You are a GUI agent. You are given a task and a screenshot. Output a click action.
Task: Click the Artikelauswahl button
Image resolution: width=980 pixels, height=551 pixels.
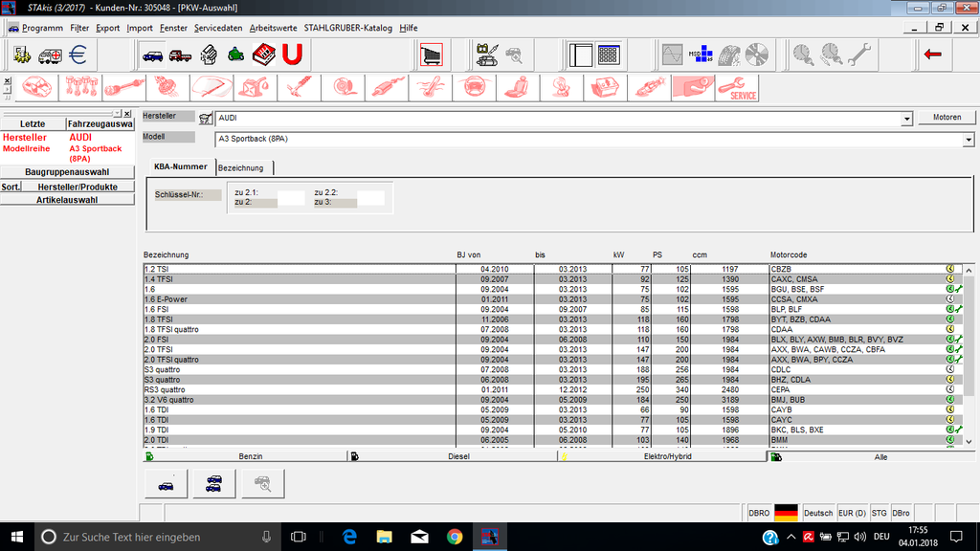67,200
